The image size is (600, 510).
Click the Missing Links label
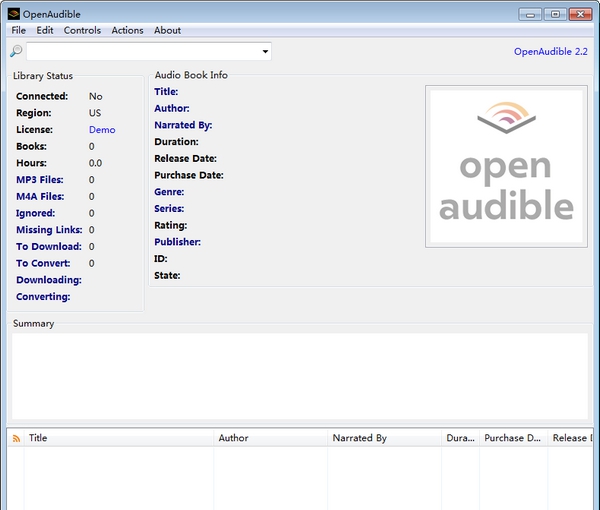click(49, 230)
